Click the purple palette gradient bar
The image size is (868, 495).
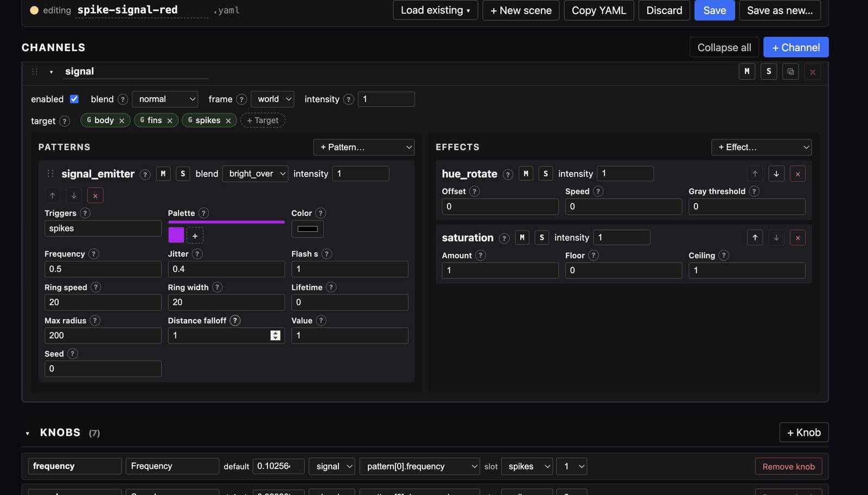pos(226,222)
